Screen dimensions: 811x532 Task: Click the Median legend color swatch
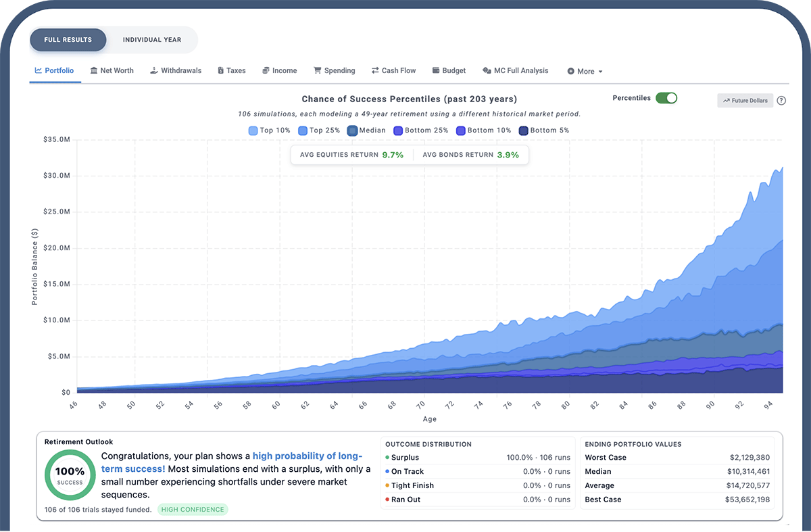click(x=351, y=130)
